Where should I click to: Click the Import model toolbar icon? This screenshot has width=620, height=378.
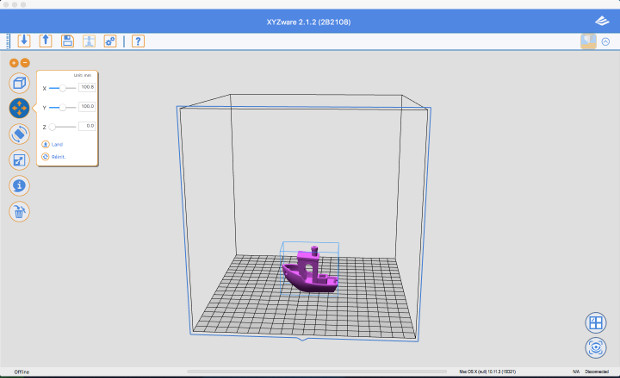tap(24, 41)
